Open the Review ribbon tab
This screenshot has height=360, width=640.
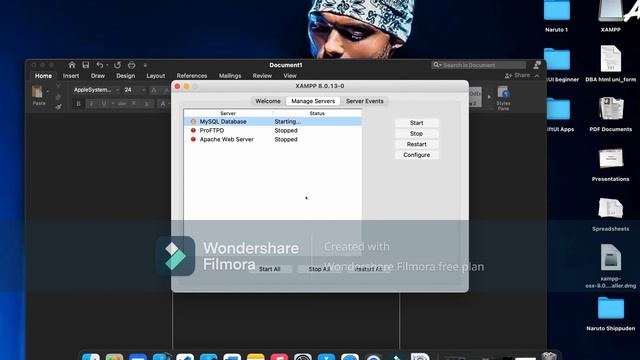262,76
